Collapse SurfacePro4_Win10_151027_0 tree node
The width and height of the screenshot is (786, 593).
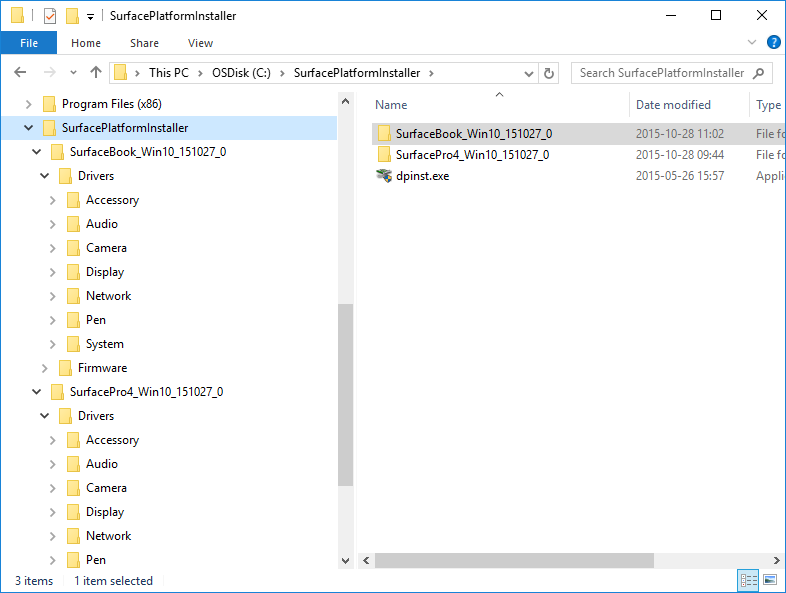coord(37,391)
